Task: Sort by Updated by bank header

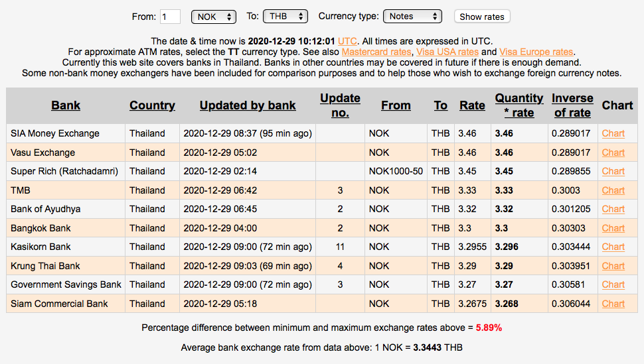Action: tap(248, 105)
